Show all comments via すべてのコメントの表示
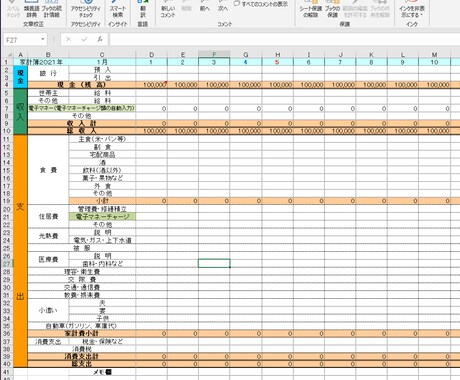 click(261, 4)
